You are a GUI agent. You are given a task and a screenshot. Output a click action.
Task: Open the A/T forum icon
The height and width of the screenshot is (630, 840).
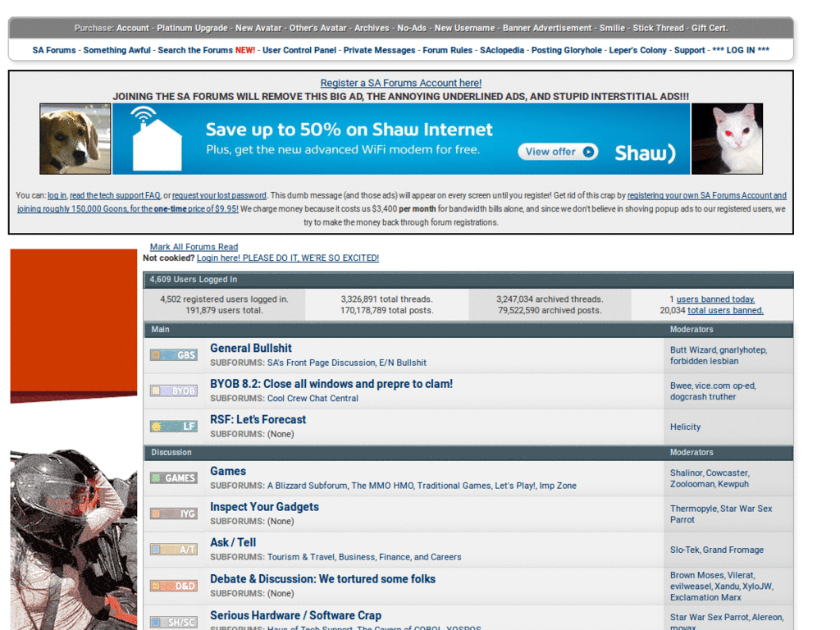point(174,550)
